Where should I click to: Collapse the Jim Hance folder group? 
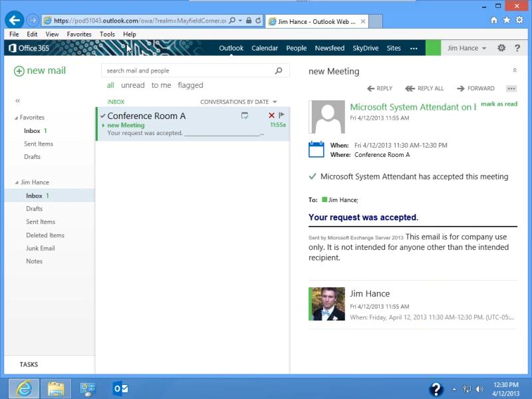click(x=17, y=182)
